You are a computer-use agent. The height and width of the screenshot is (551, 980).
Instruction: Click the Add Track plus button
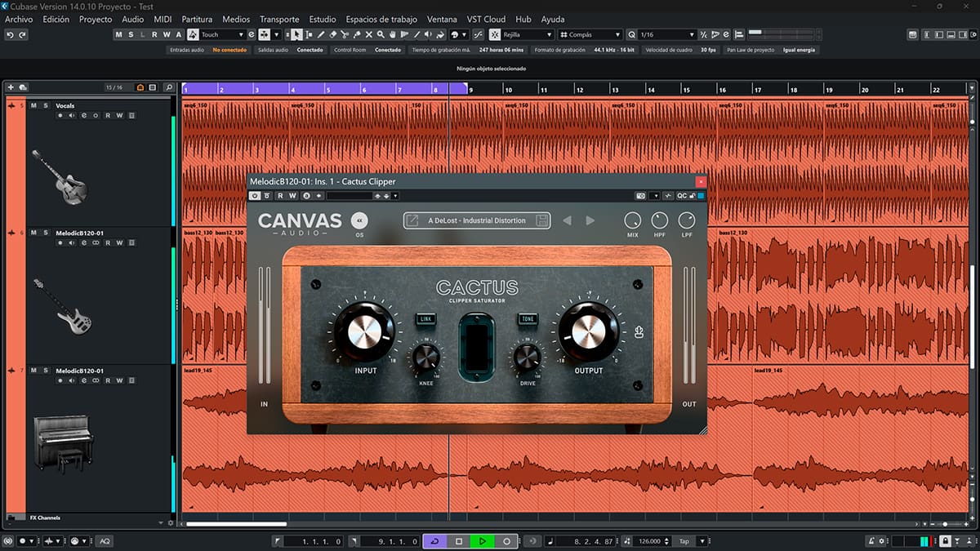click(11, 87)
